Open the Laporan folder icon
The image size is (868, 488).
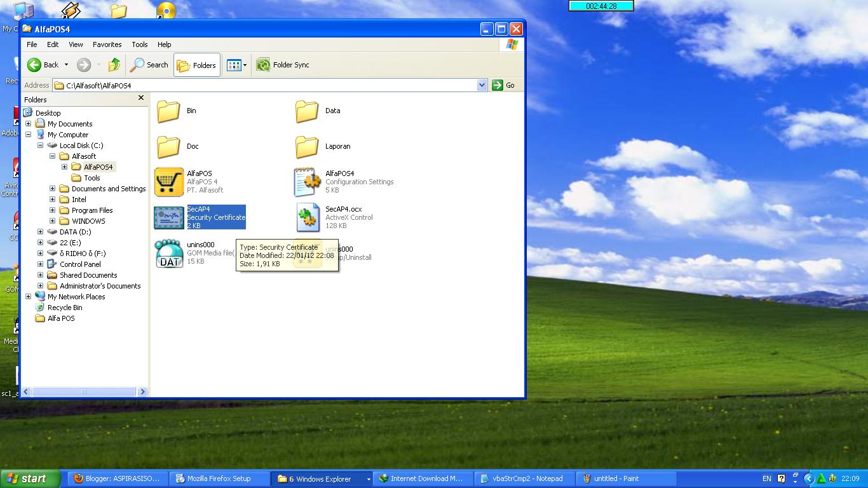(307, 146)
